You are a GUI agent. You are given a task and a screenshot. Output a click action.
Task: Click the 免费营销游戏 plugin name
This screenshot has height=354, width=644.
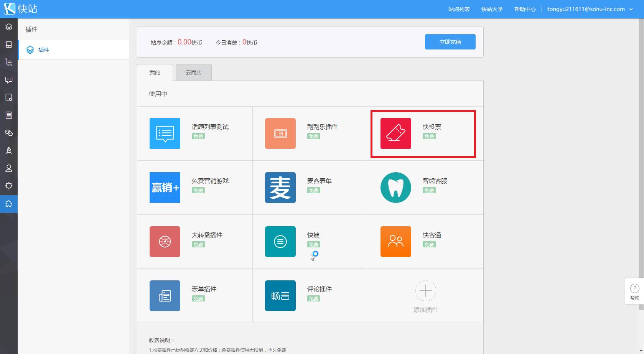click(210, 181)
